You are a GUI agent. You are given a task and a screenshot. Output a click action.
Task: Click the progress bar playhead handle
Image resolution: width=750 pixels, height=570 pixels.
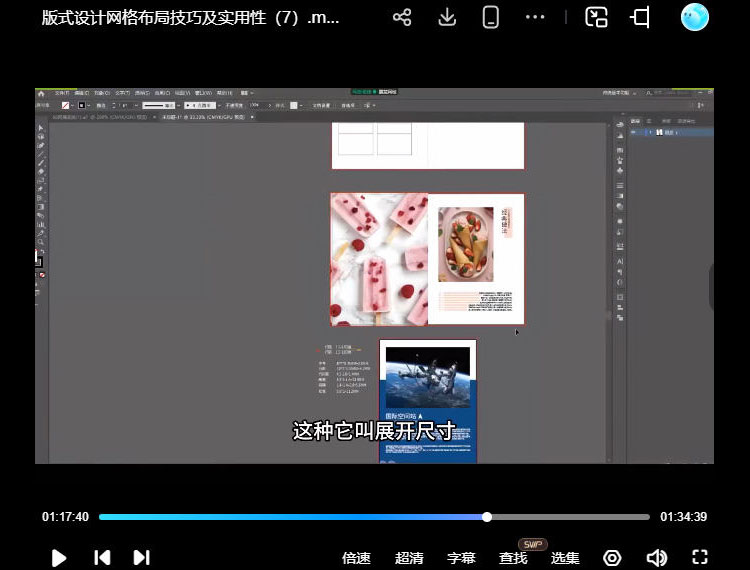(x=487, y=517)
